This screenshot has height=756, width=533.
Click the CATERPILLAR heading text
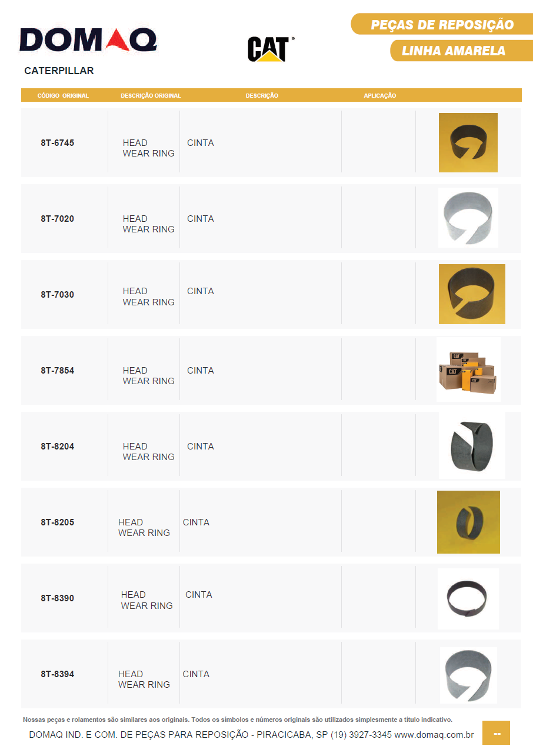point(59,71)
